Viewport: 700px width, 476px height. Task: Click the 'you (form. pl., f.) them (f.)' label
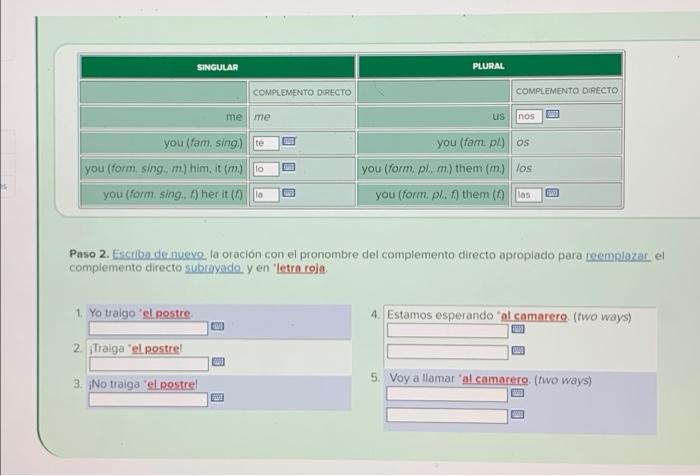pyautogui.click(x=440, y=194)
